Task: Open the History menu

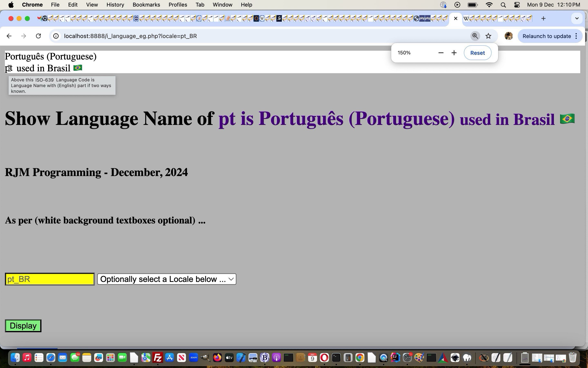Action: pyautogui.click(x=115, y=5)
